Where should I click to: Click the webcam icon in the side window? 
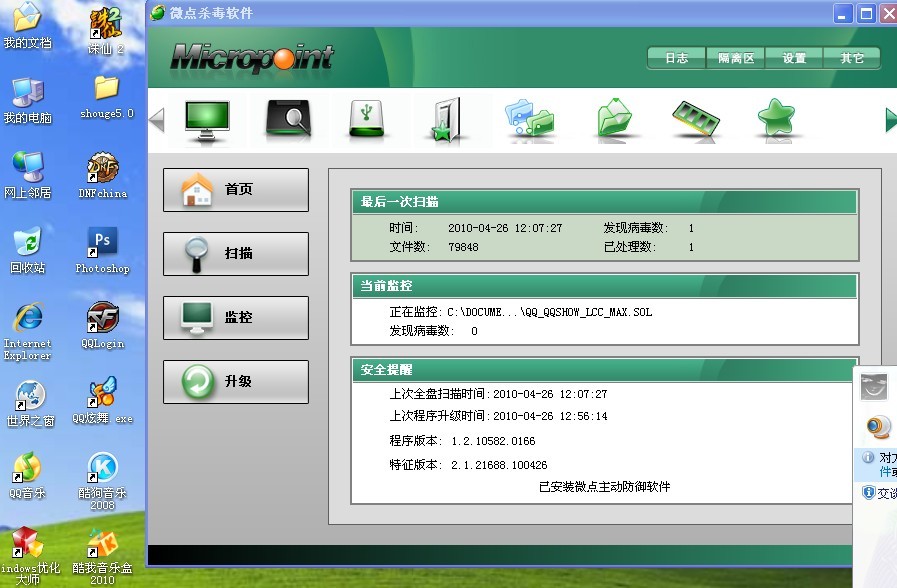pos(878,427)
